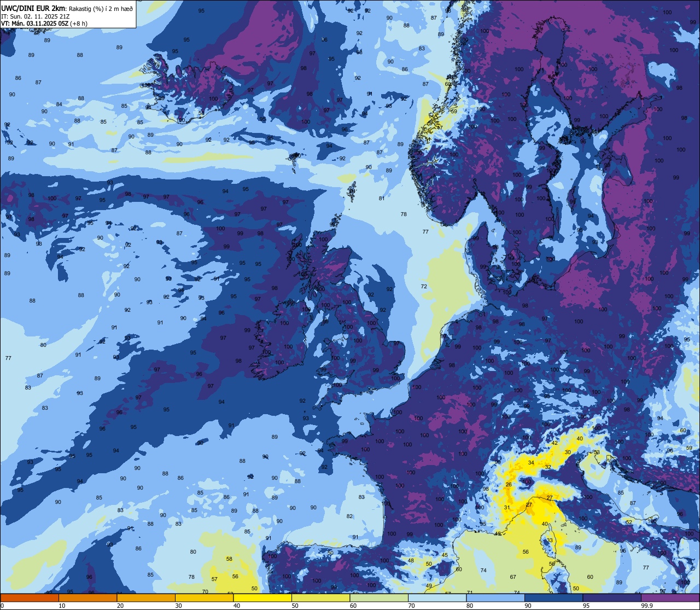The width and height of the screenshot is (700, 610).
Task: Select the 10–20 orange legend segment
Action: click(87, 597)
